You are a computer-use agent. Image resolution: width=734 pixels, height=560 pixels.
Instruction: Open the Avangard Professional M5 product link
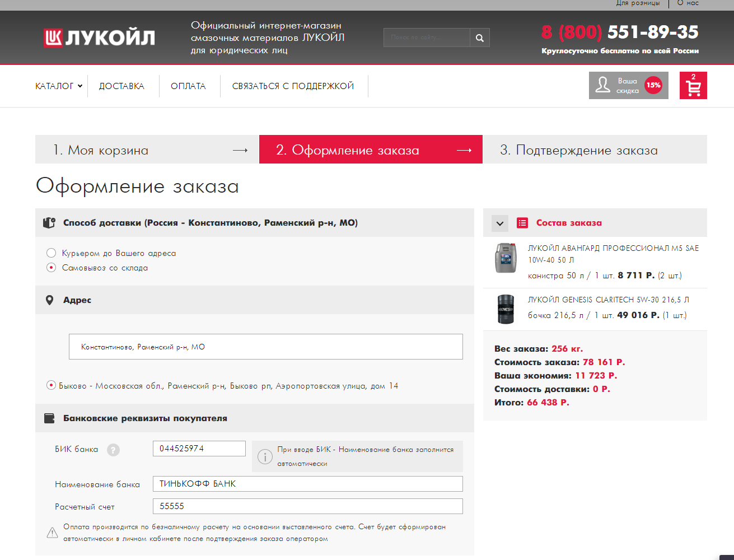pos(613,254)
